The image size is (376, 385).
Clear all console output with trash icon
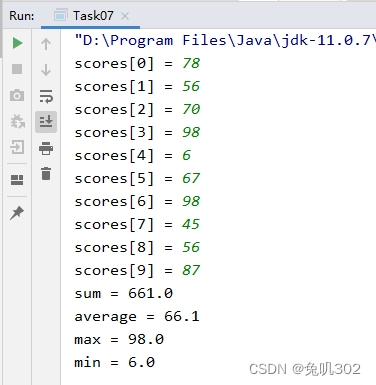46,174
